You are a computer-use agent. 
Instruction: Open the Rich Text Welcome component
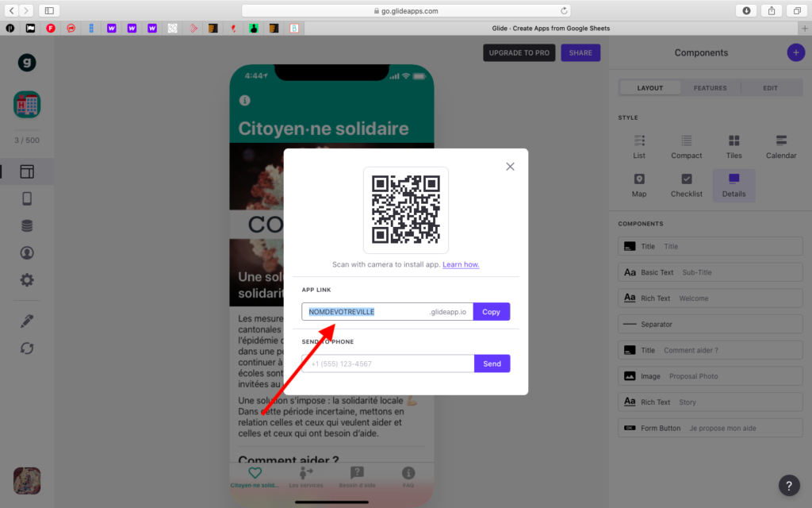(x=710, y=298)
